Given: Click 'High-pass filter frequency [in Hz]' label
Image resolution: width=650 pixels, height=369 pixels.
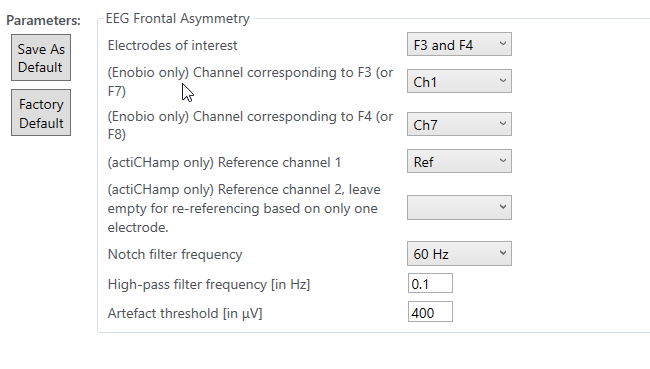Looking at the screenshot, I should 209,284.
